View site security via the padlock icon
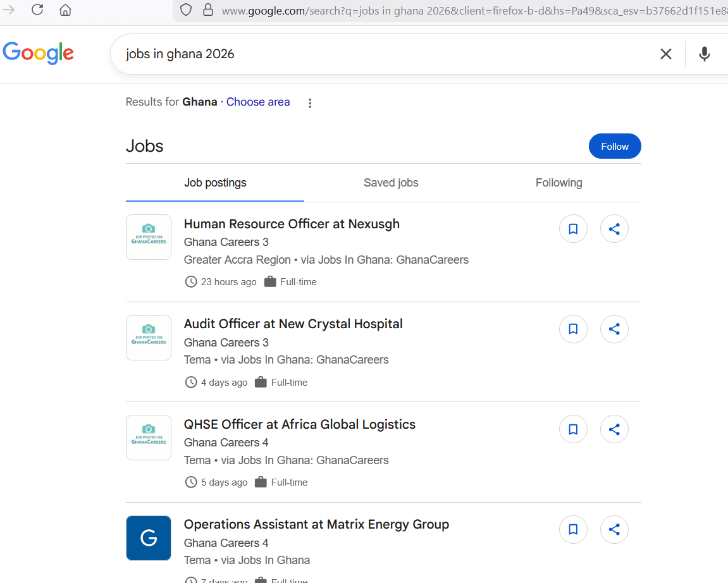Screen dimensions: 728x583 (x=209, y=10)
